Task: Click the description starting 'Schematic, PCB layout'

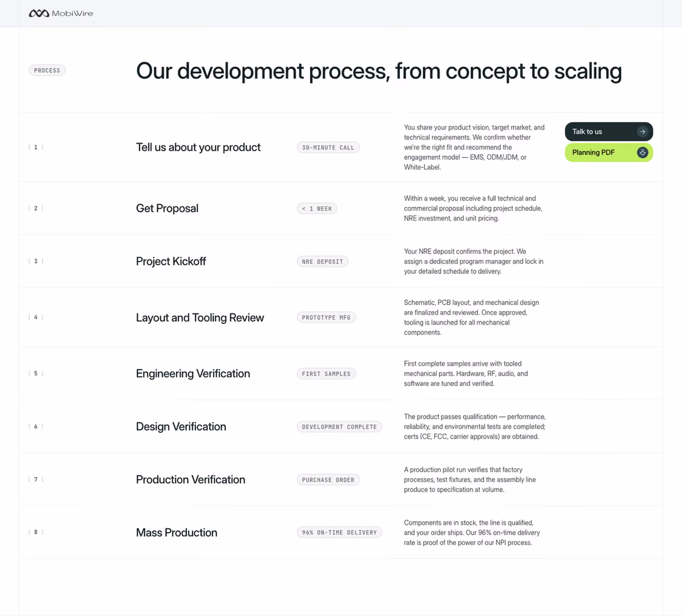Action: 471,317
